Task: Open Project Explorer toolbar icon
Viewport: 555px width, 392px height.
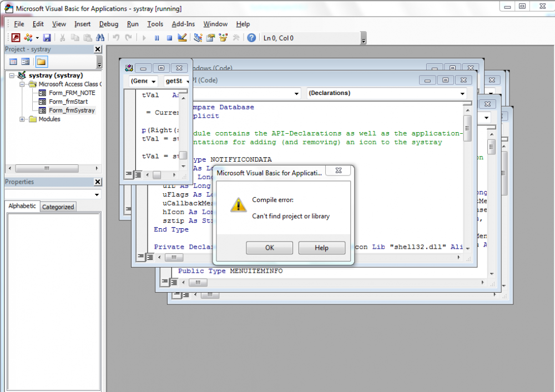Action: pos(198,38)
